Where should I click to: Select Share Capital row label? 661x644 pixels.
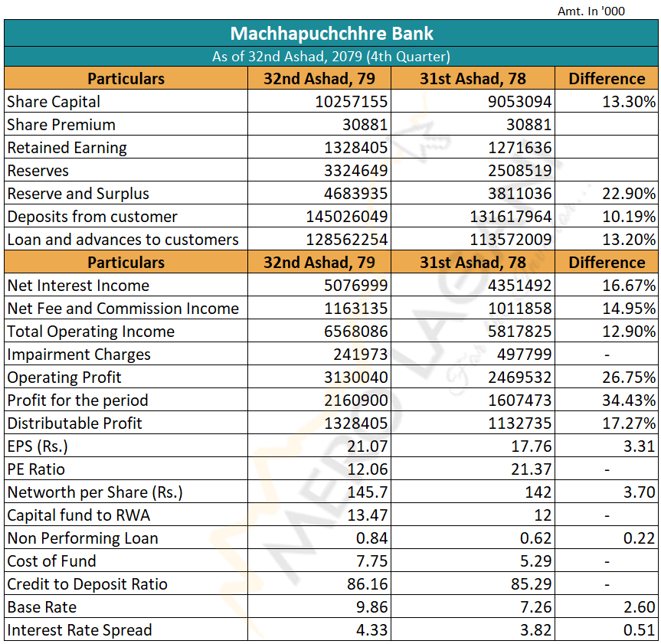pos(54,102)
